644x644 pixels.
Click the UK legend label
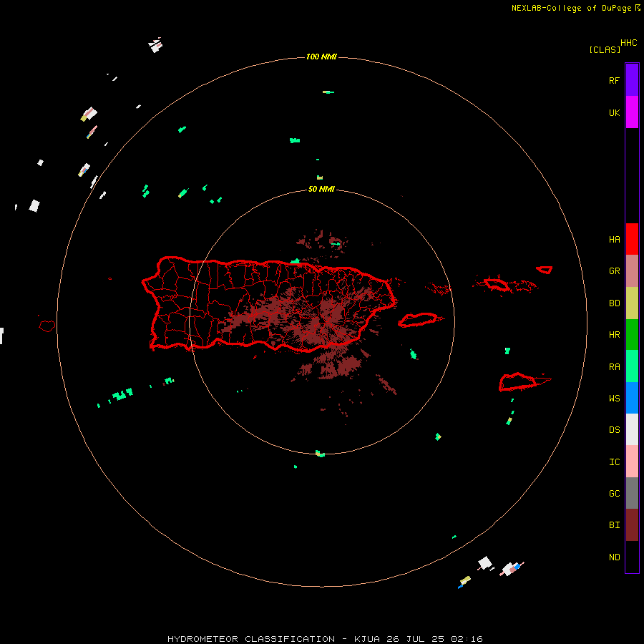(614, 113)
